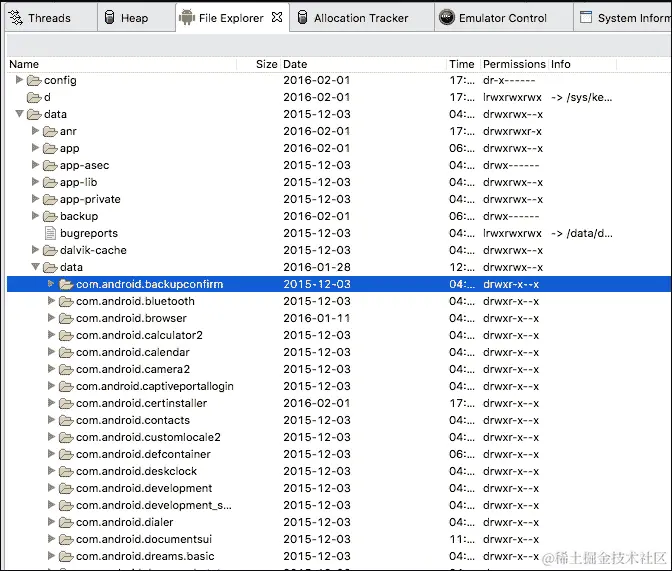This screenshot has height=571, width=672.
Task: Expand com.android.bluetooth folder
Action: point(51,301)
